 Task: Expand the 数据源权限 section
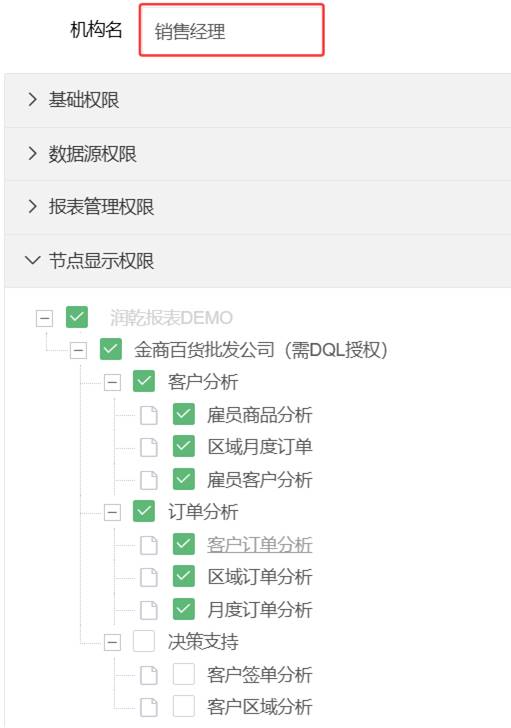tap(258, 154)
